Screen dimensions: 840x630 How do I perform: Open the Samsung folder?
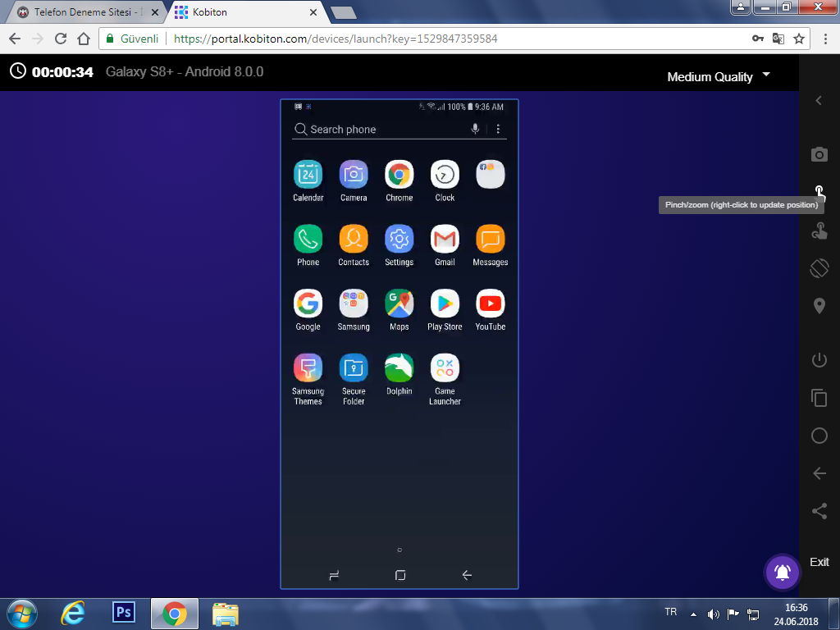tap(354, 304)
